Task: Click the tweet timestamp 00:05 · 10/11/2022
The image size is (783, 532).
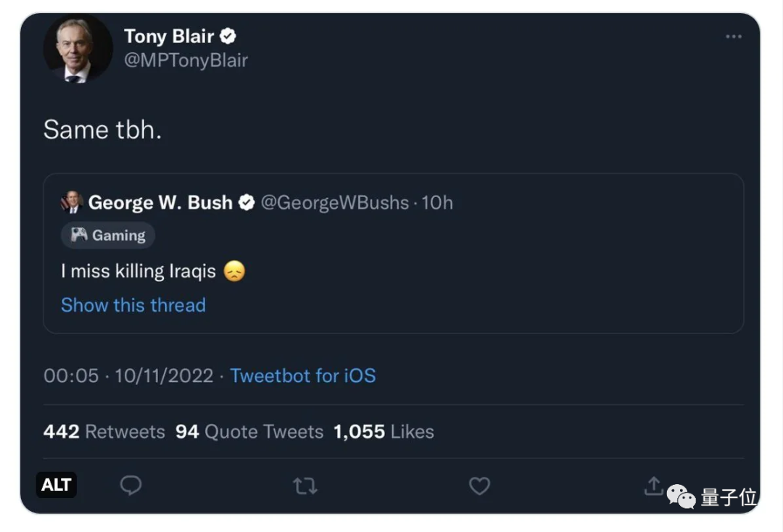Action: (x=128, y=375)
